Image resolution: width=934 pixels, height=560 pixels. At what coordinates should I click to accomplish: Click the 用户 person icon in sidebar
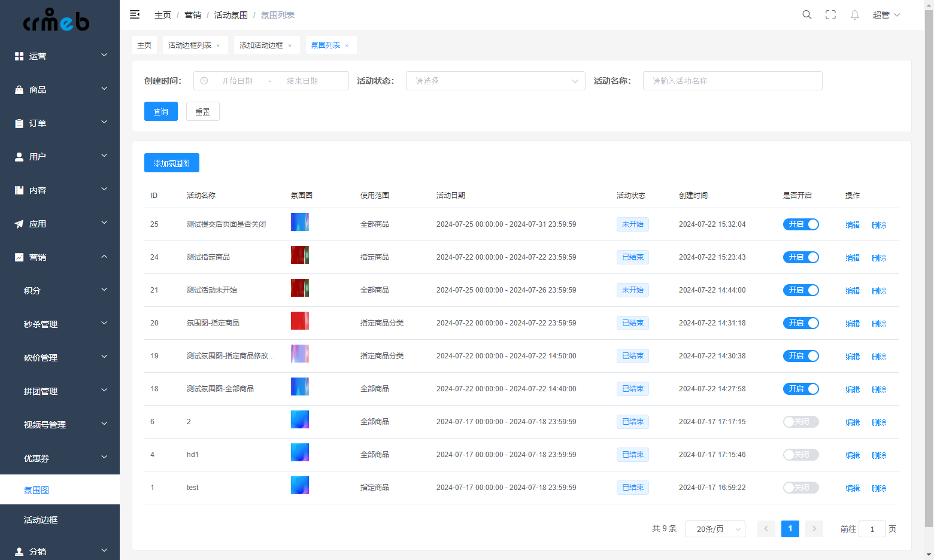coord(19,157)
